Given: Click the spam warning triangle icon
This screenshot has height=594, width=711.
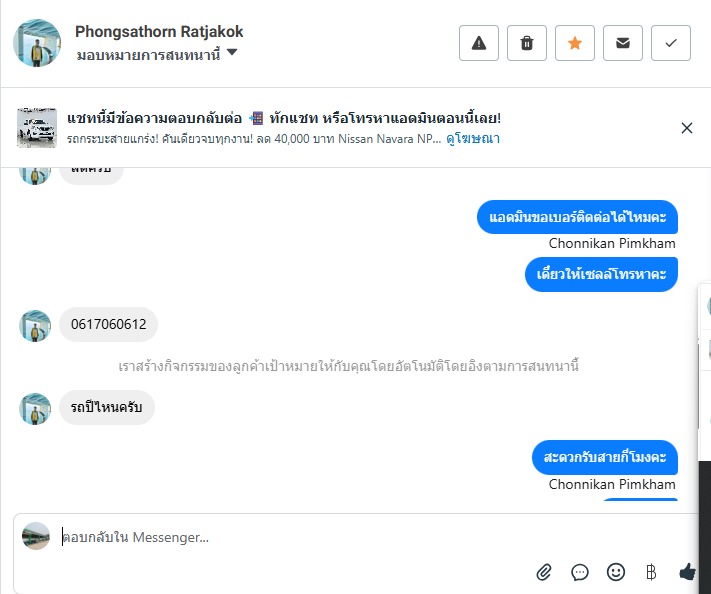Looking at the screenshot, I should [x=479, y=43].
